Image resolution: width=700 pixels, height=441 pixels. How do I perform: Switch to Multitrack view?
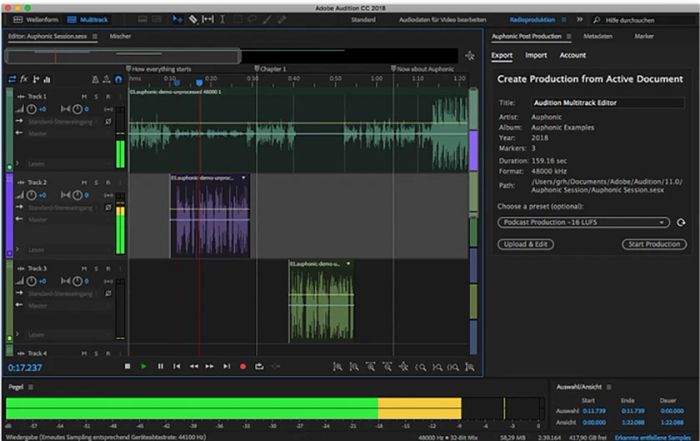(88, 20)
